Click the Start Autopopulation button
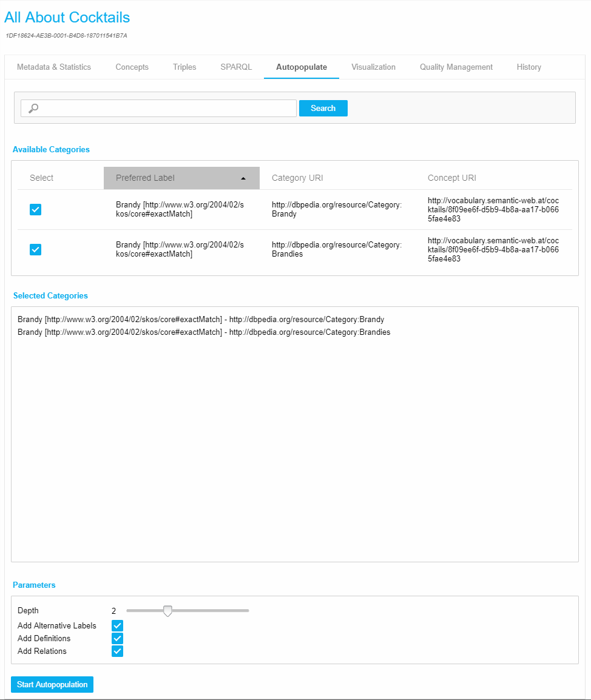 (52, 684)
